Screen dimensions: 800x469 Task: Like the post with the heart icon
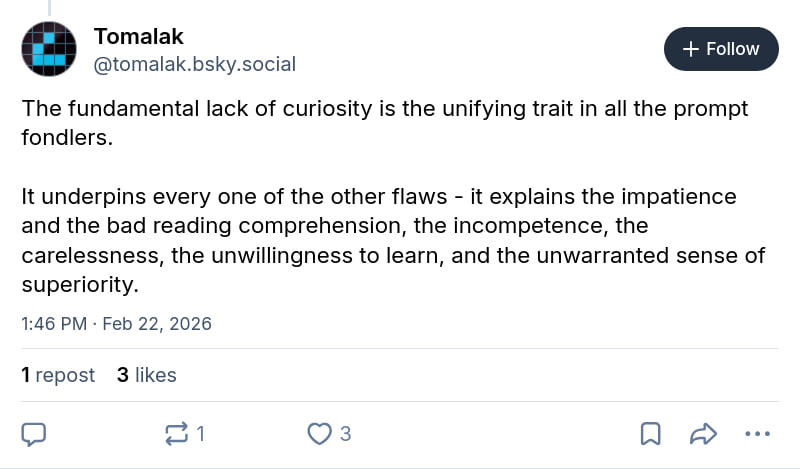pos(319,433)
